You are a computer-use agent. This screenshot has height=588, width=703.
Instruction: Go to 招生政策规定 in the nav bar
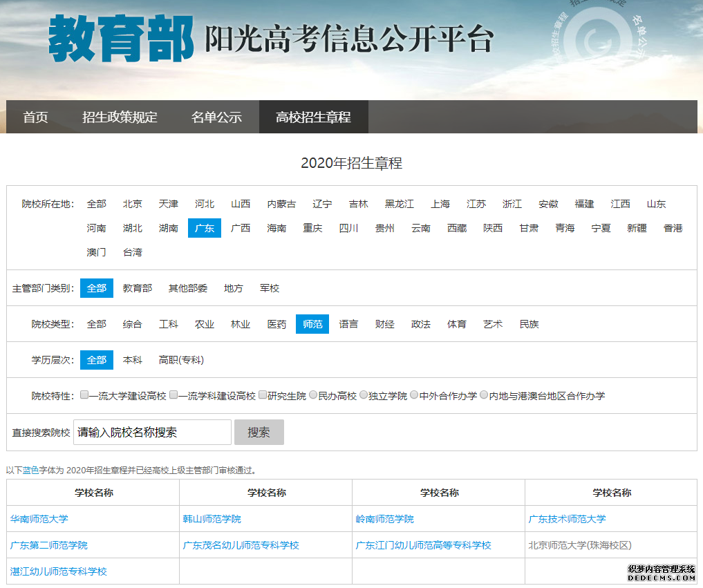pyautogui.click(x=120, y=117)
